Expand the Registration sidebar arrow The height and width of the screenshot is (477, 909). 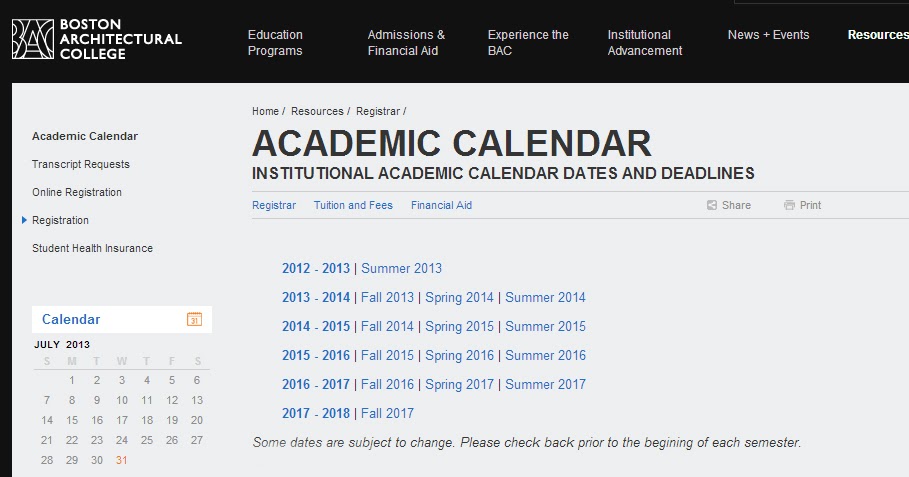pyautogui.click(x=24, y=220)
